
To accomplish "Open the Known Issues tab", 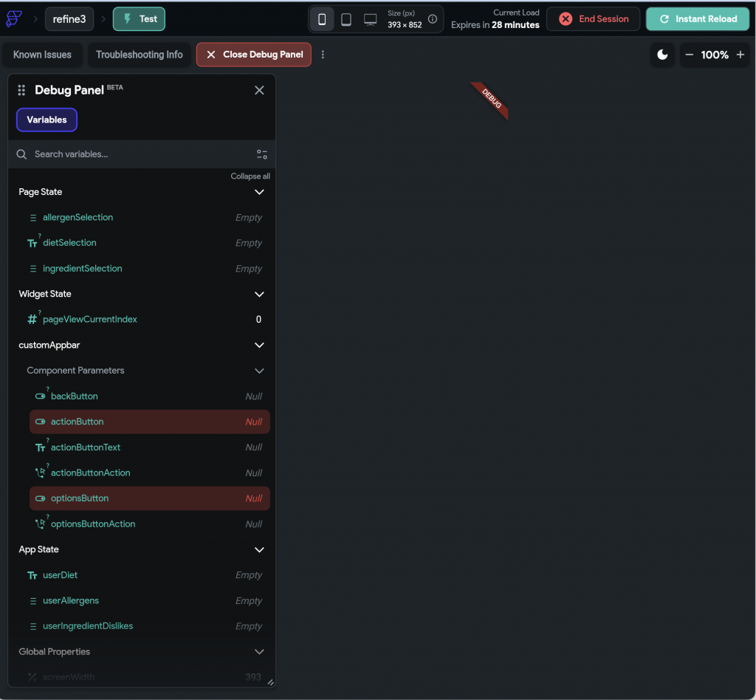I will (42, 55).
